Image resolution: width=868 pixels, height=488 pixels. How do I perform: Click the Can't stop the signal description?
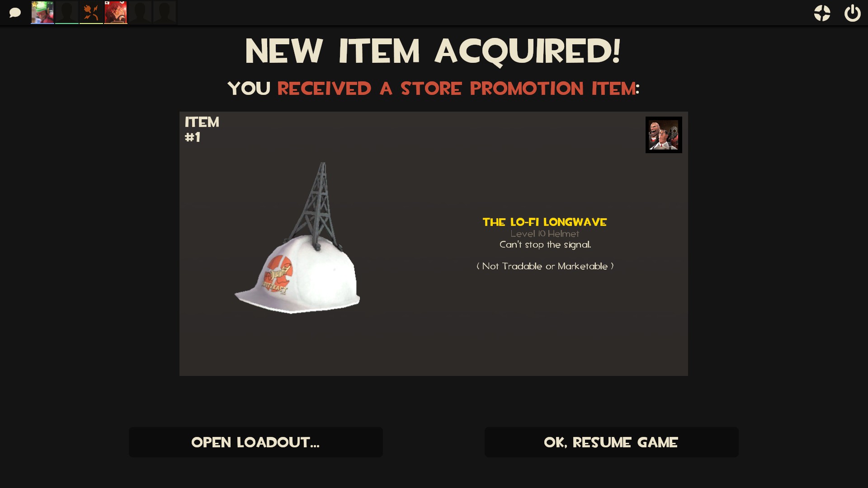[545, 244]
